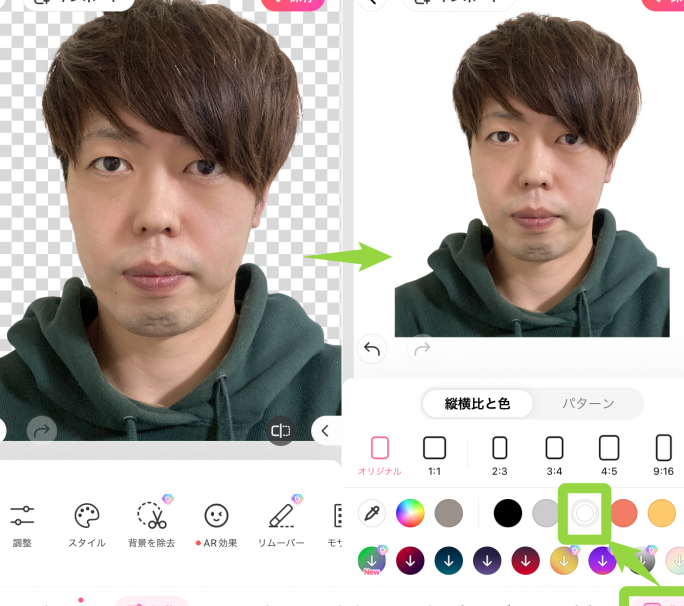Switch to the パターン tab

[588, 404]
